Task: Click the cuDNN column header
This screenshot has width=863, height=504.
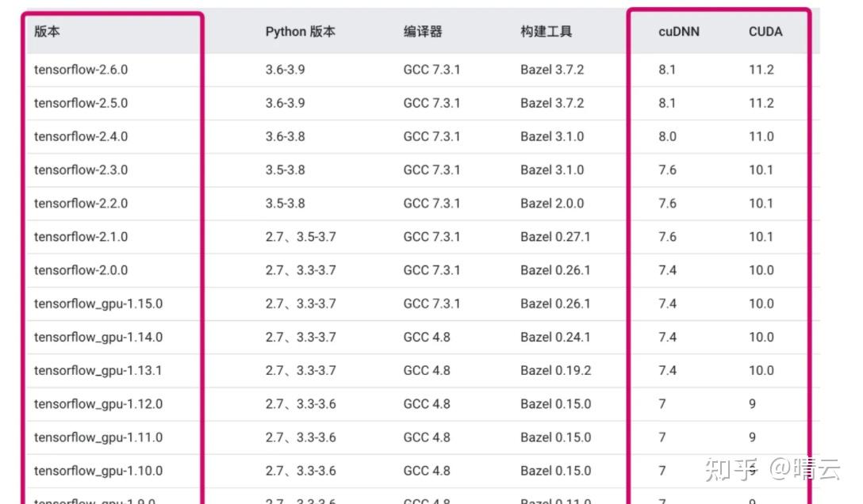Action: (679, 32)
